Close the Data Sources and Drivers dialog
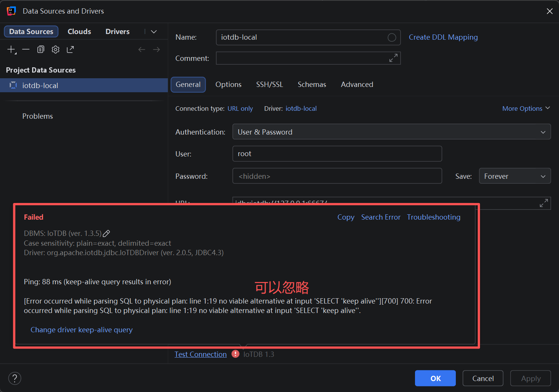 (550, 11)
